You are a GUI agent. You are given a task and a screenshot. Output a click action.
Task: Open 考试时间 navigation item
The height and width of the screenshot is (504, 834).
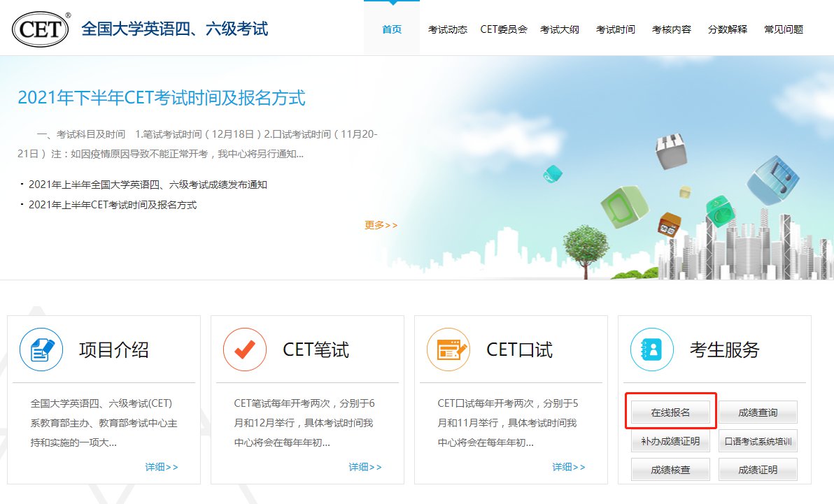(x=616, y=29)
